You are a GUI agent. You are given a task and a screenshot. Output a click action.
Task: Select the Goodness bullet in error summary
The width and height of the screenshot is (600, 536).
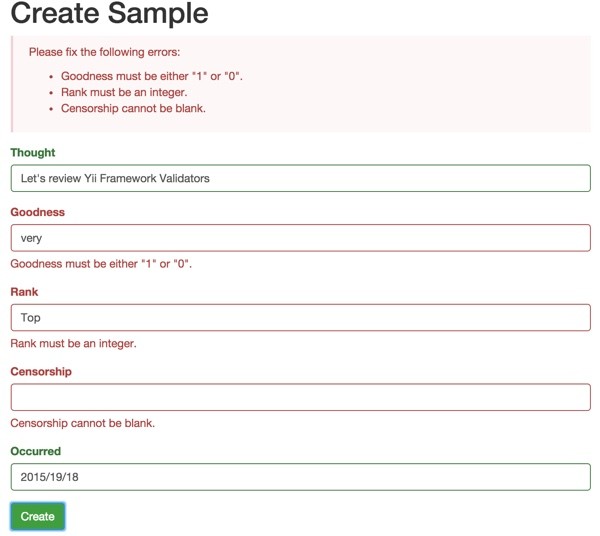point(152,76)
